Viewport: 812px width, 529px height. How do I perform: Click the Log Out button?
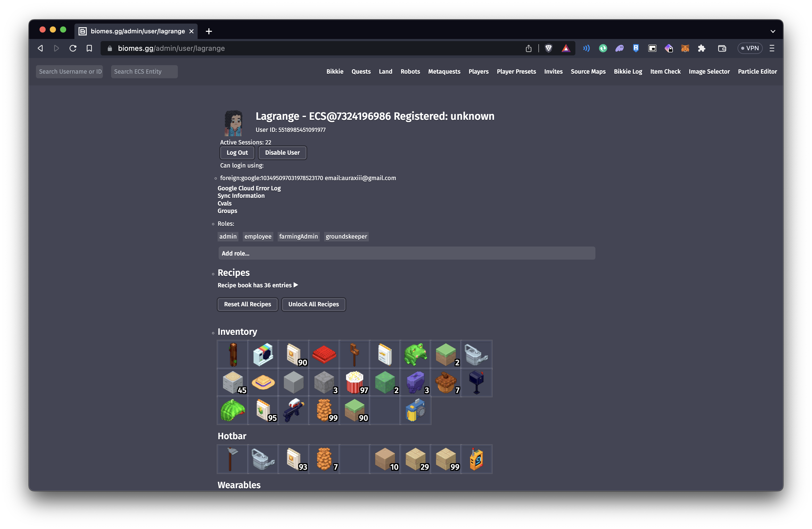237,153
